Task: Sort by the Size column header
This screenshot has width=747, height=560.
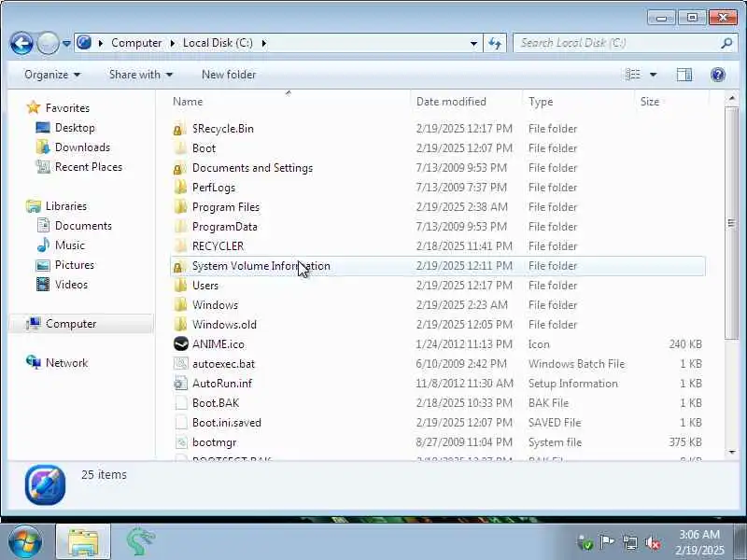Action: point(650,102)
